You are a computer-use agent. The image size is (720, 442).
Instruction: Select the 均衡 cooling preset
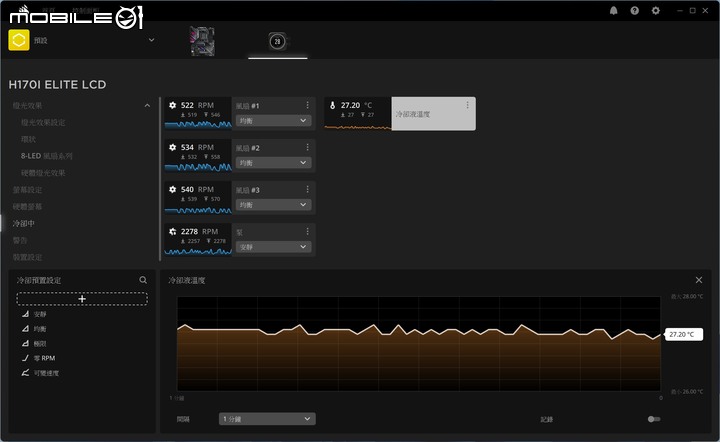click(x=40, y=329)
